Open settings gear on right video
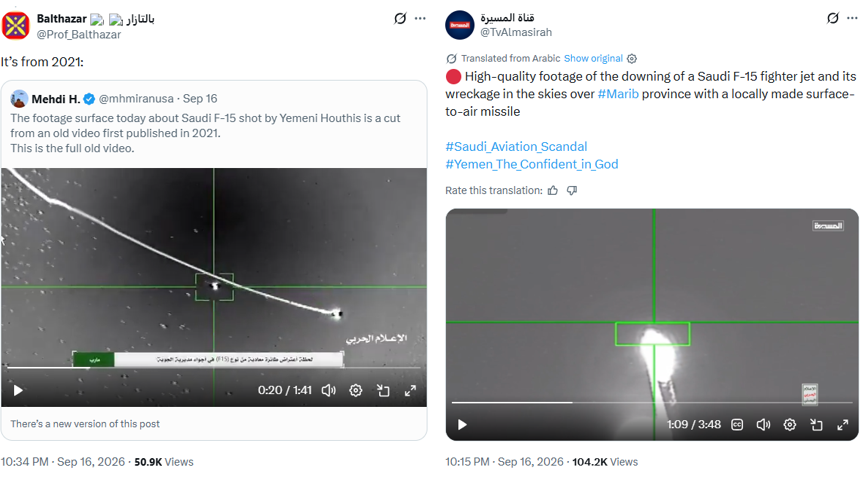The width and height of the screenshot is (865, 480). click(x=790, y=424)
